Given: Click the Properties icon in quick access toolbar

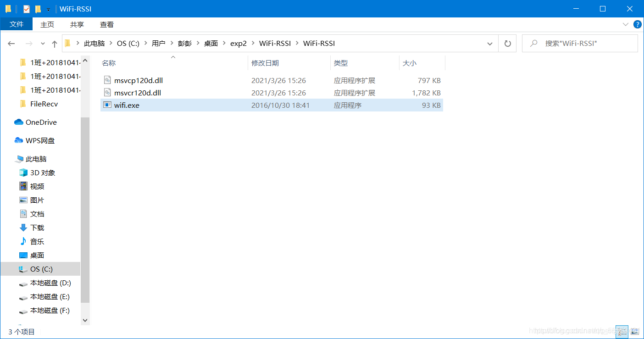Looking at the screenshot, I should 27,9.
